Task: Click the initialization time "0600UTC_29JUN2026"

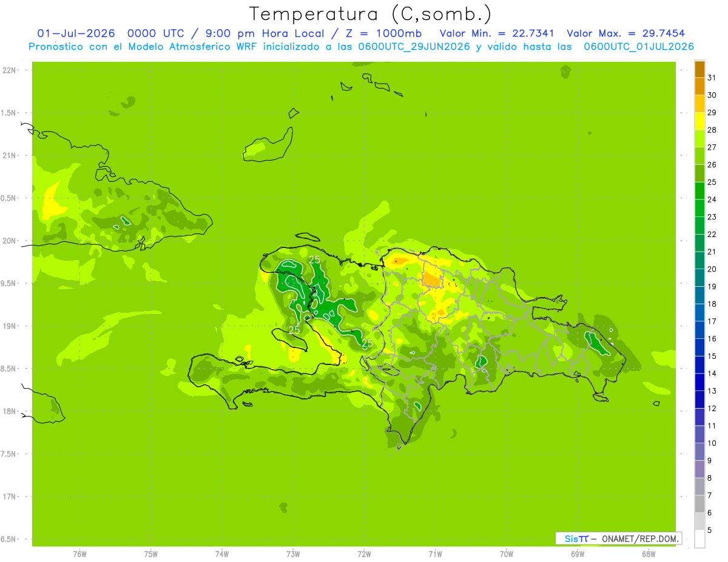Action: pyautogui.click(x=414, y=47)
